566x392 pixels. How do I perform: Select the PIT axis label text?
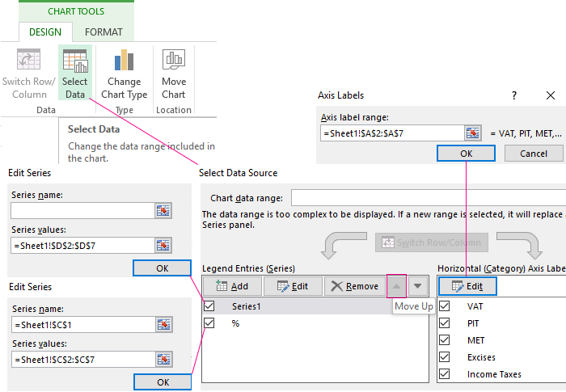pos(473,323)
